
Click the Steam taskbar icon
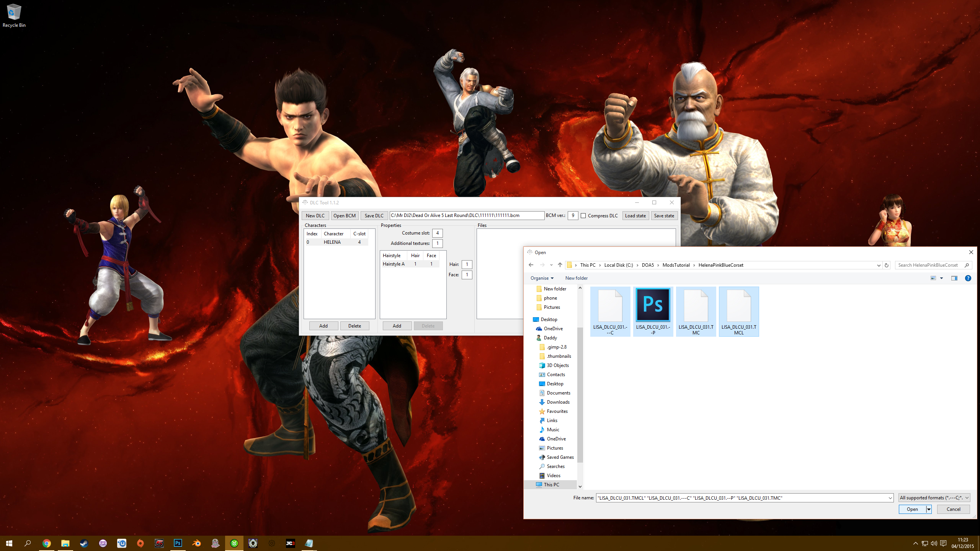[x=84, y=543]
